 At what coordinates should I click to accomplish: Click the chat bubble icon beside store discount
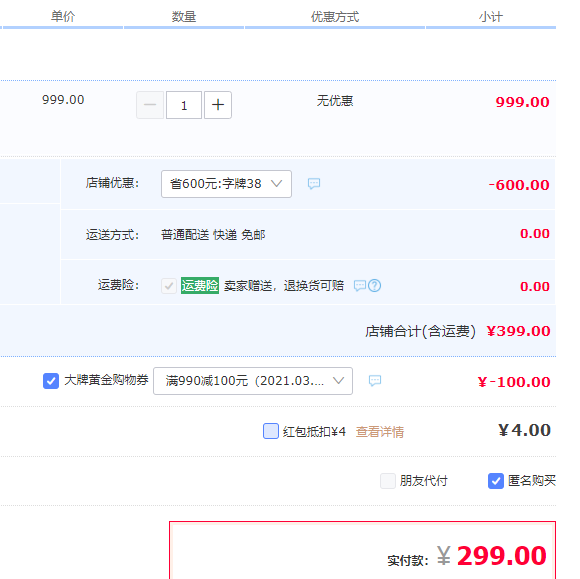(x=314, y=184)
